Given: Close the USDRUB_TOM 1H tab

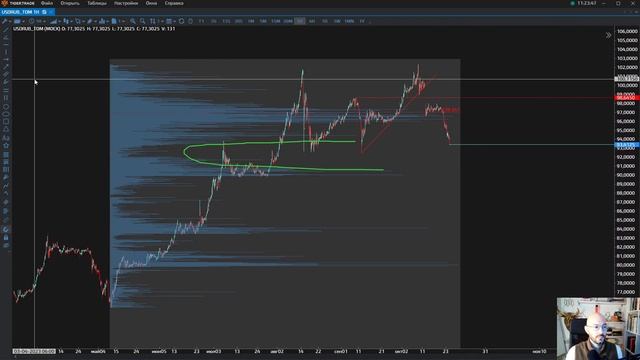Looking at the screenshot, I should coord(51,12).
